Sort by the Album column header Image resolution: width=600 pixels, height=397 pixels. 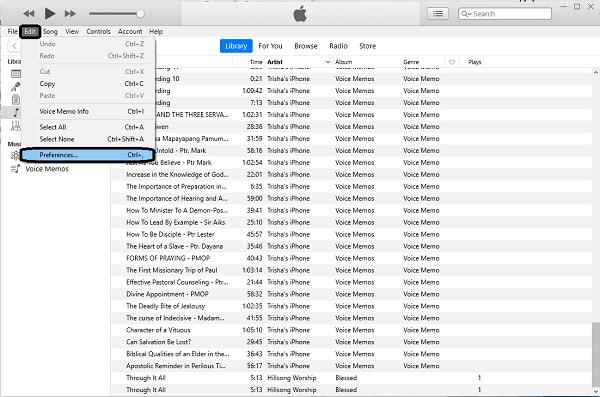[x=344, y=62]
